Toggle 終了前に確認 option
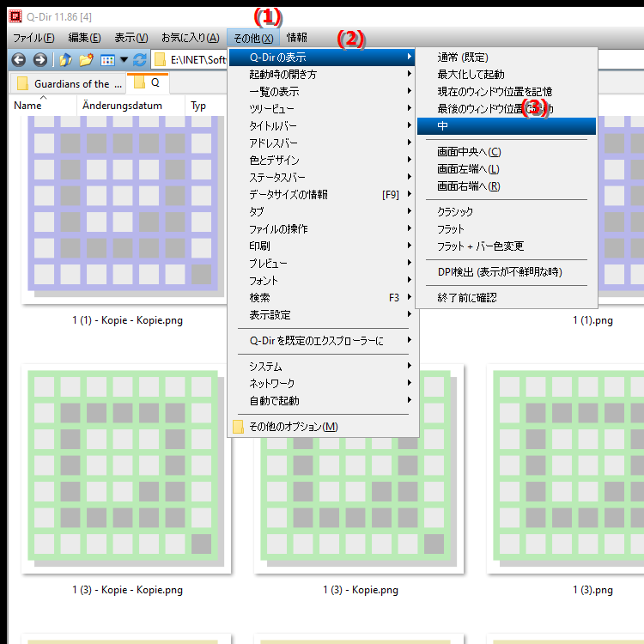The image size is (644, 644). pos(507,298)
